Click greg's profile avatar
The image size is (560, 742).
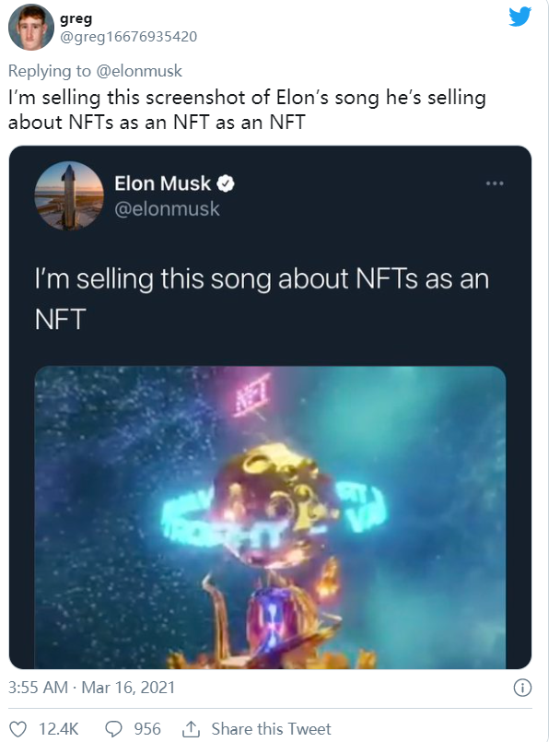coord(30,26)
